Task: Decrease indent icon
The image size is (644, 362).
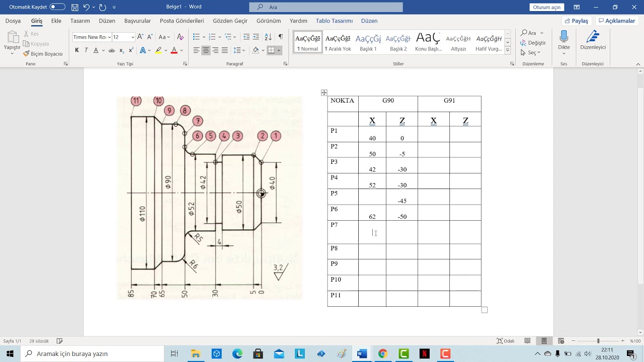Action: (246, 37)
